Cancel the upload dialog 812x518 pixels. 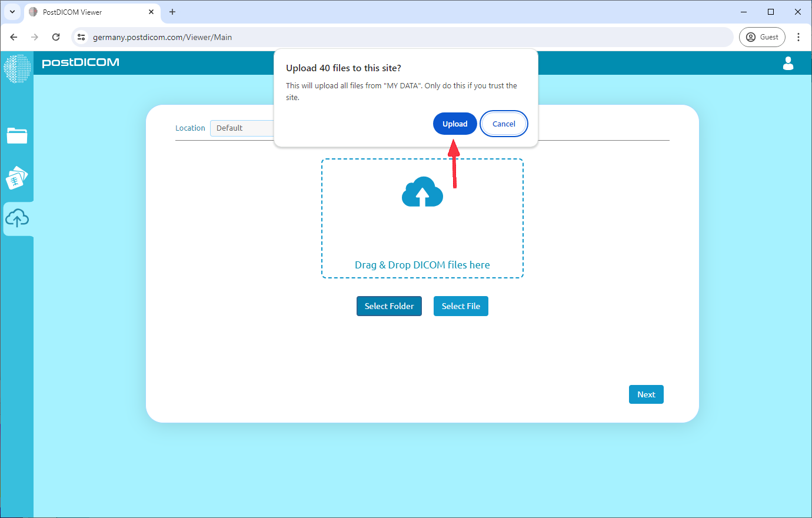(x=504, y=124)
